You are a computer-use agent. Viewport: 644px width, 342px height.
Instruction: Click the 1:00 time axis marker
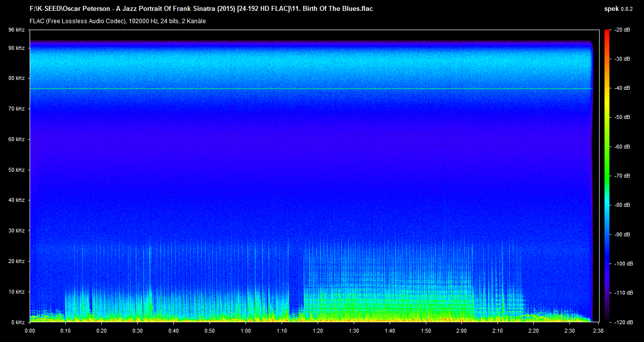(x=245, y=331)
